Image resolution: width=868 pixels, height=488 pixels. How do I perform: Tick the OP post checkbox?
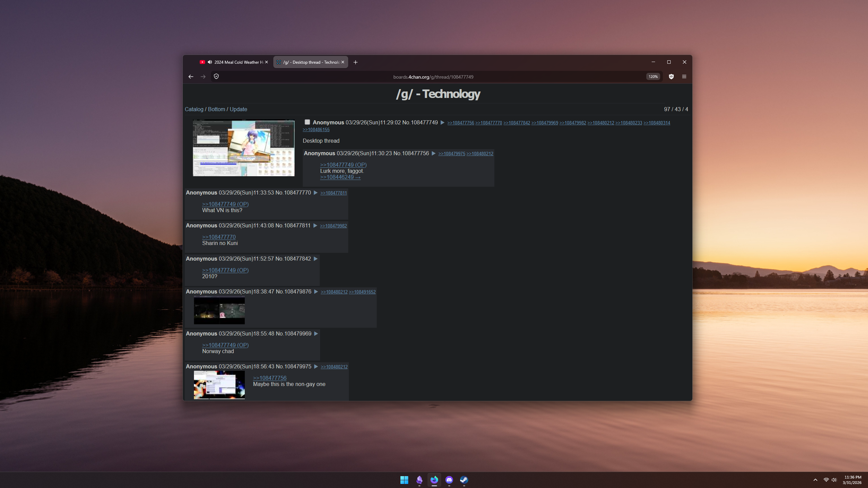pyautogui.click(x=307, y=122)
